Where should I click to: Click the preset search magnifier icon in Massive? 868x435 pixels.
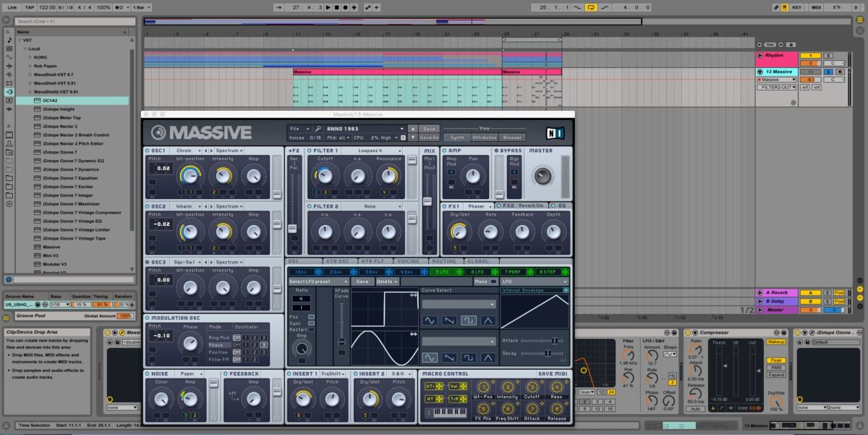[318, 129]
